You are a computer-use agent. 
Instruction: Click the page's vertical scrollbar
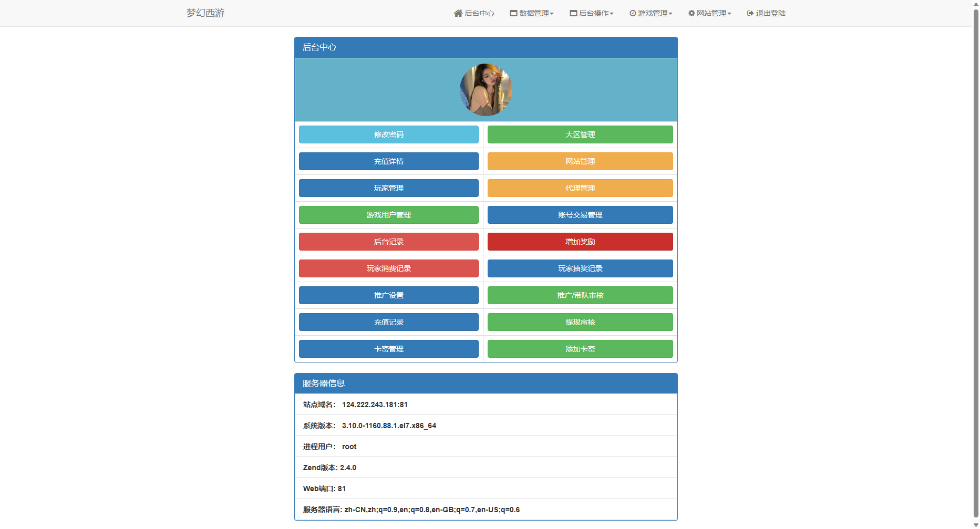(976, 263)
